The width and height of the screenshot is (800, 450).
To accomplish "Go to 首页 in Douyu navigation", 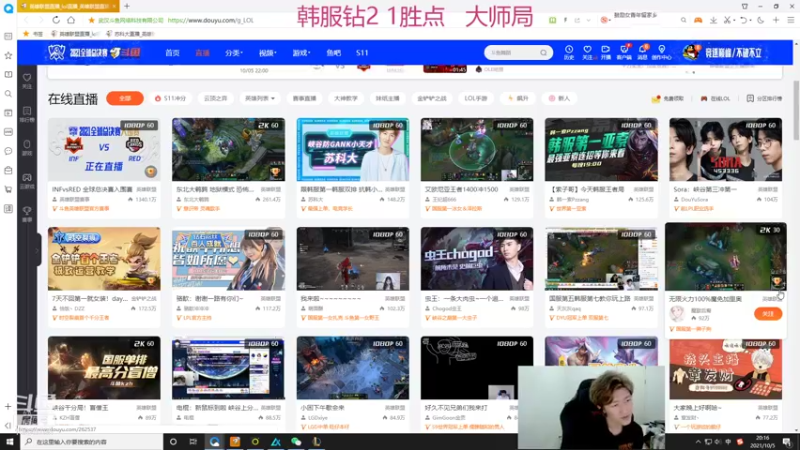I will 172,53.
